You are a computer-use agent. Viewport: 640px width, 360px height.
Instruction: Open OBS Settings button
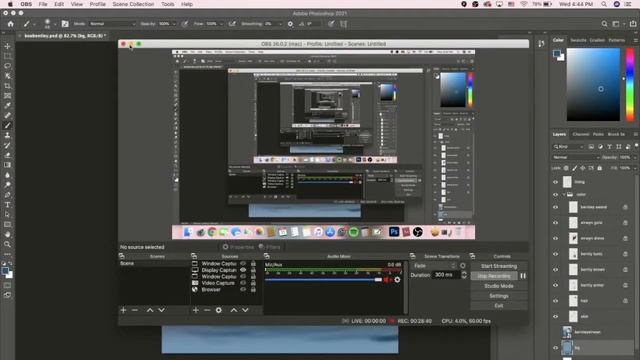point(499,296)
